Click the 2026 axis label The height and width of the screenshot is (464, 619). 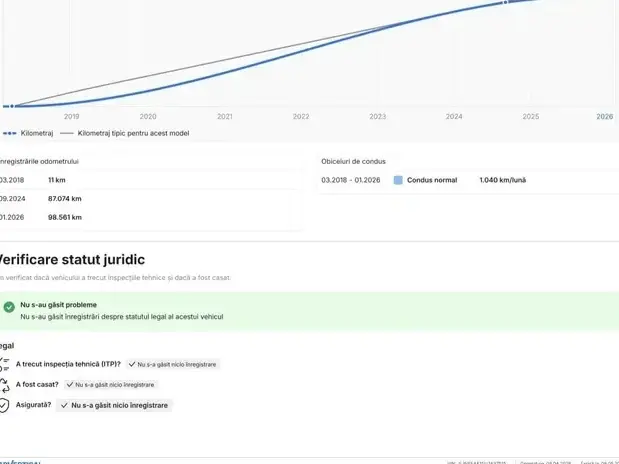click(x=604, y=116)
